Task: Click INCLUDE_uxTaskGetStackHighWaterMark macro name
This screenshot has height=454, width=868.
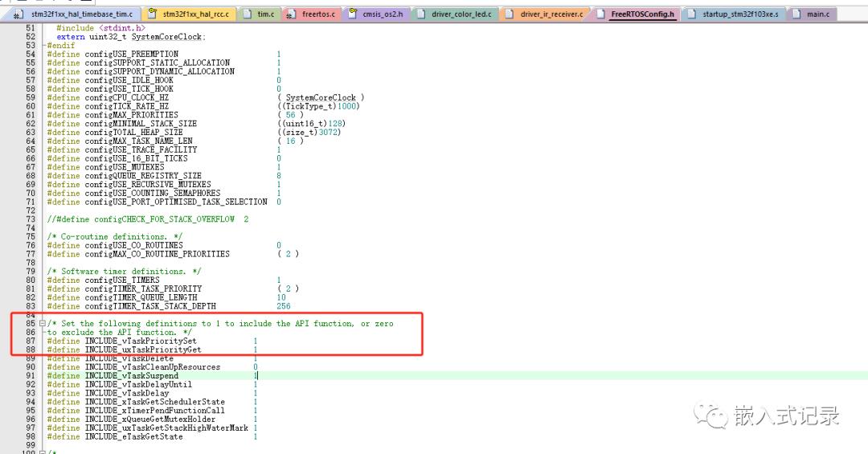Action: coord(166,428)
